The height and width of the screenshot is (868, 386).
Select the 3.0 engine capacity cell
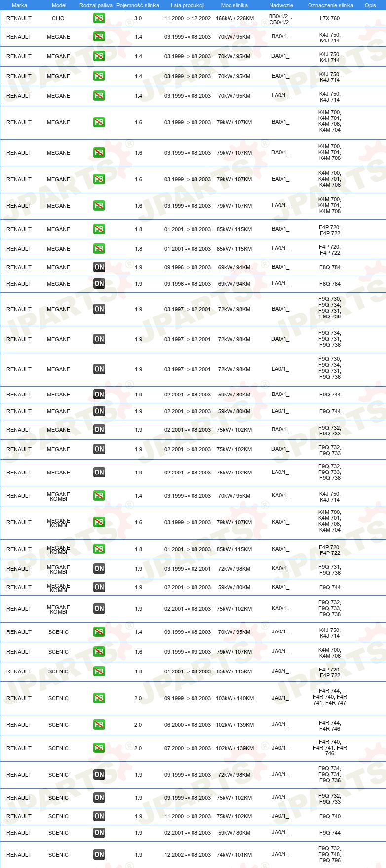(138, 18)
